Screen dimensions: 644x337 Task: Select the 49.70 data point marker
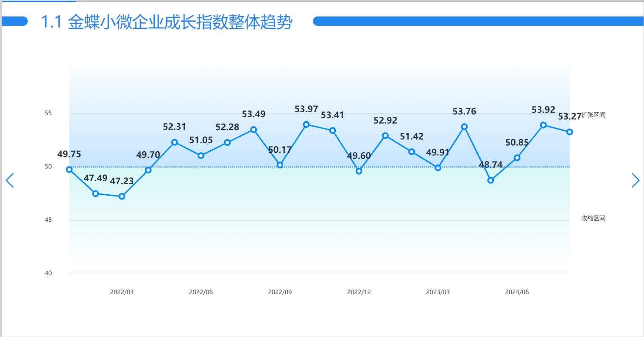148,170
